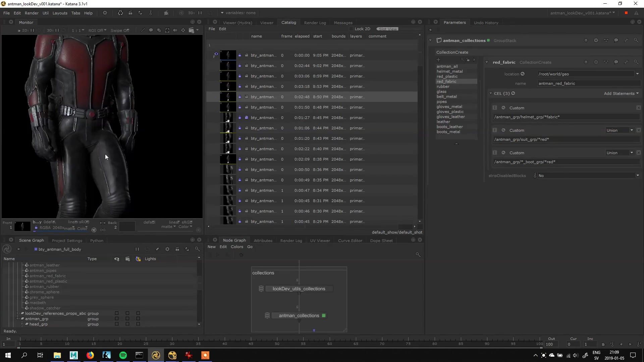
Task: Switch to the Undo History tab
Action: tap(486, 23)
